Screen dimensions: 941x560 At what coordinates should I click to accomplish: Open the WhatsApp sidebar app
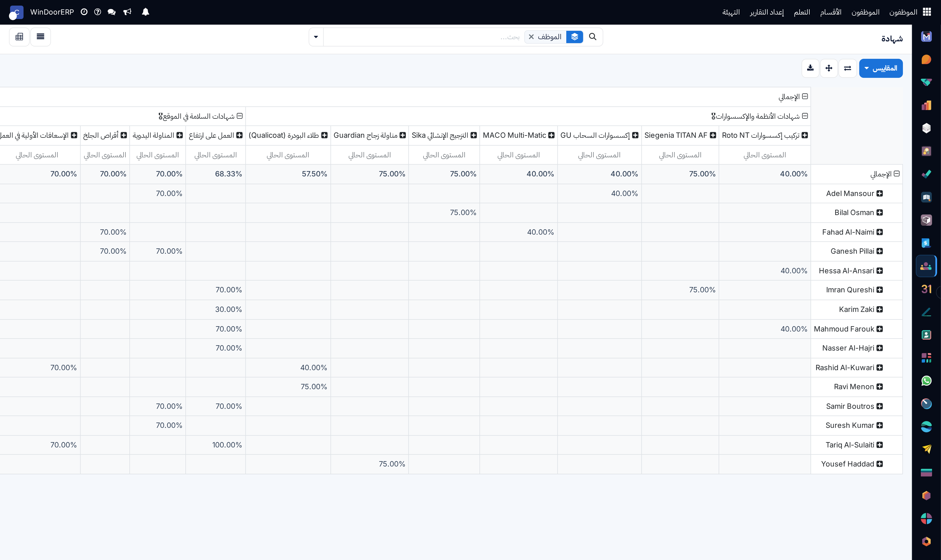(926, 381)
